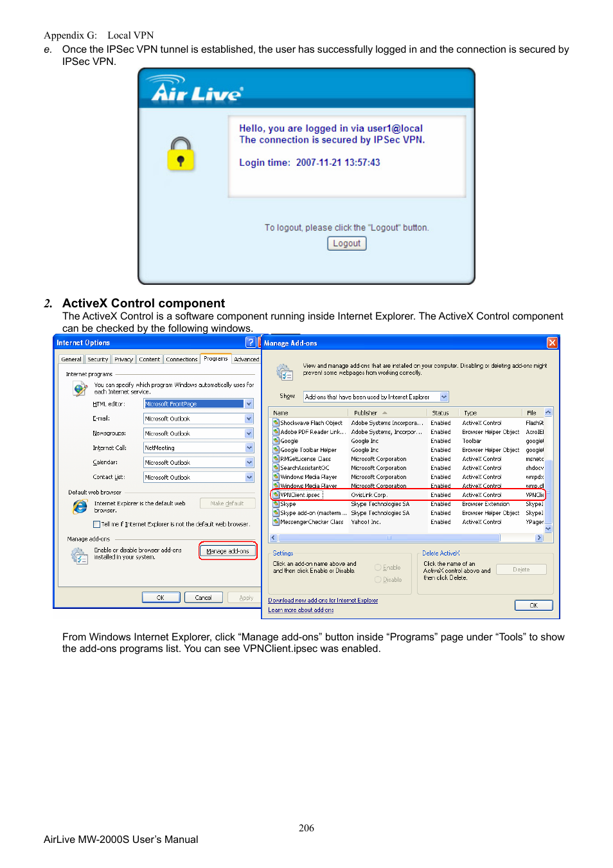
Task: Click the VPNClient.ipsec add-on icon
Action: [276, 495]
